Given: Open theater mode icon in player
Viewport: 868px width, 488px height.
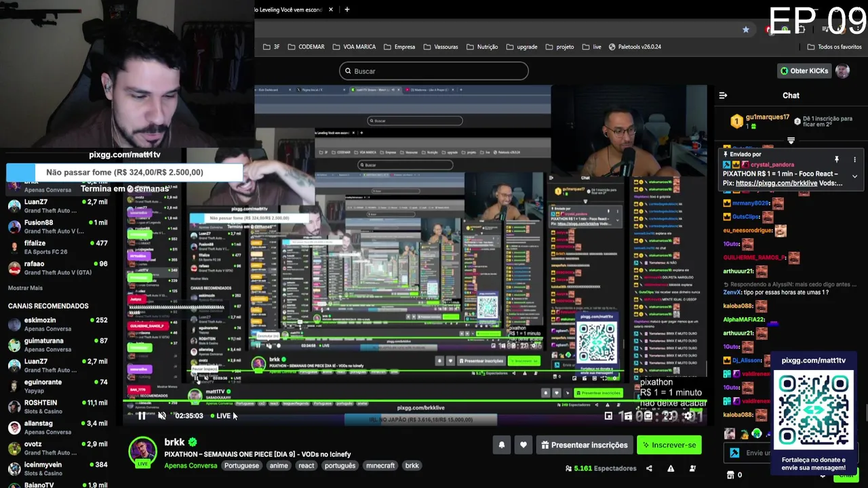Looking at the screenshot, I should pyautogui.click(x=648, y=416).
